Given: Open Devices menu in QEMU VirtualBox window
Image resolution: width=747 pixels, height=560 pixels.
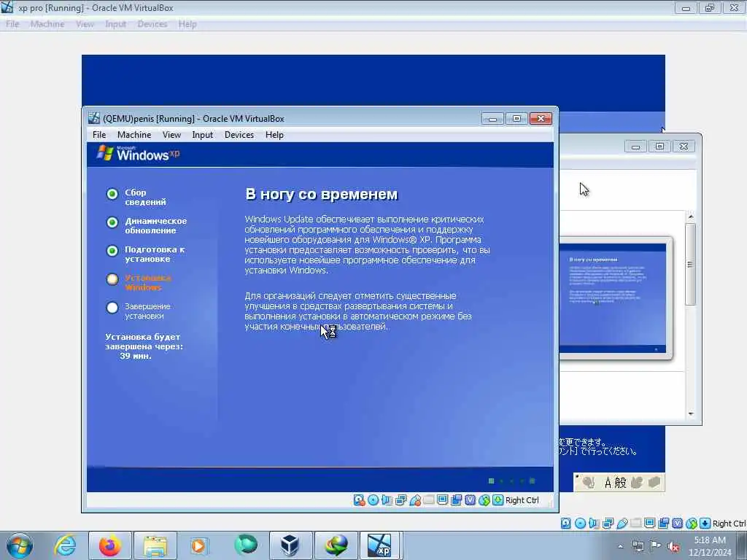Looking at the screenshot, I should coord(239,135).
